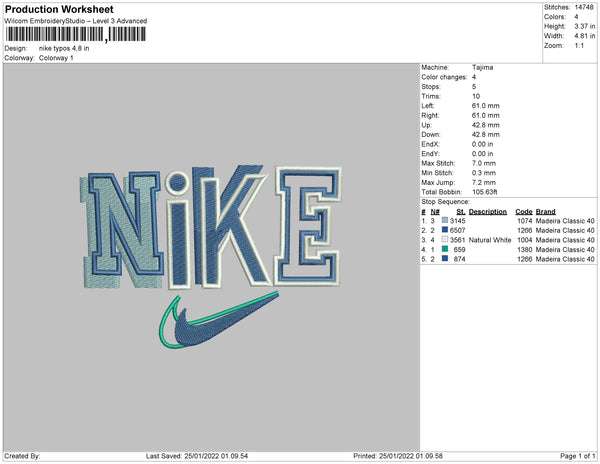Click the Stops value '5'
Viewport: 600px width, 464px height.
click(474, 87)
